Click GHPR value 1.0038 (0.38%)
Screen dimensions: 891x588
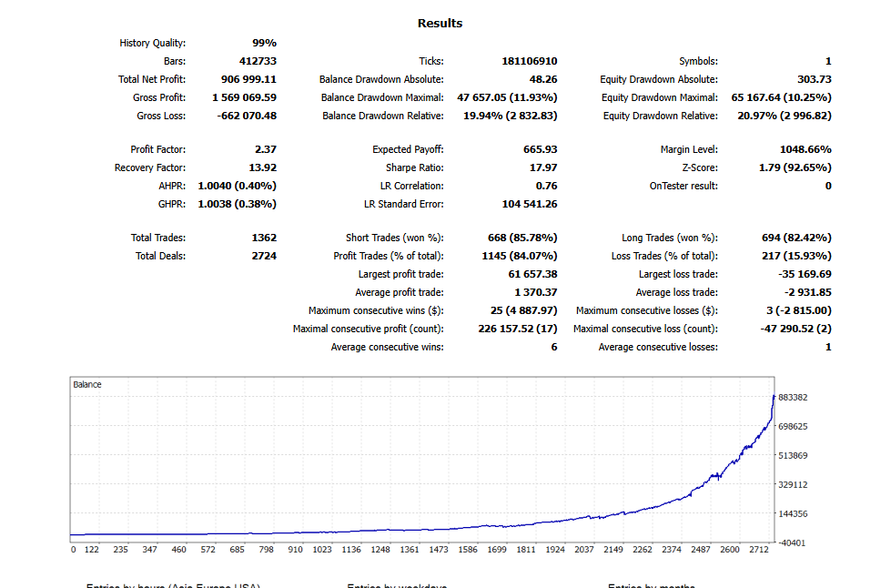click(237, 204)
